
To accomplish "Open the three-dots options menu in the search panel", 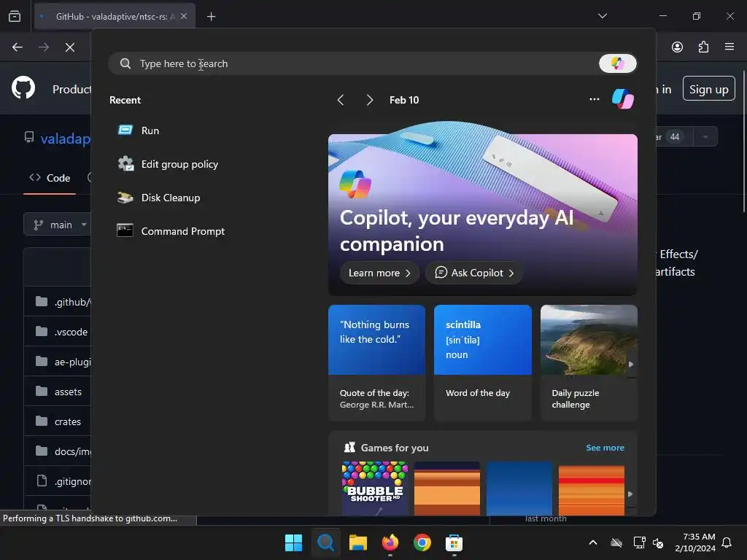I will click(x=594, y=99).
